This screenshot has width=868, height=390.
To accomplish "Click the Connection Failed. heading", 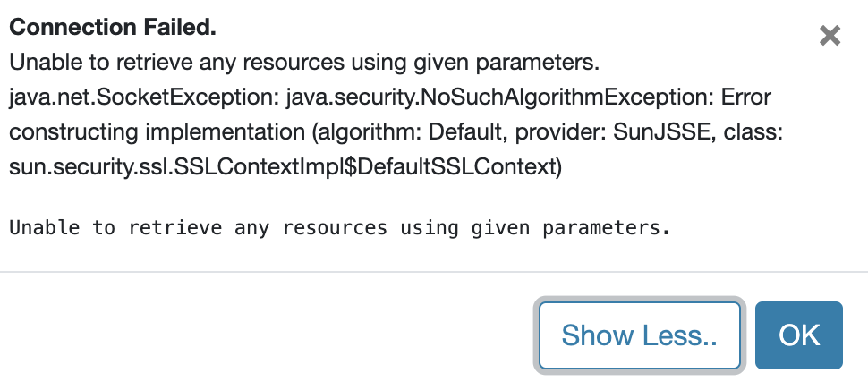I will [x=113, y=29].
